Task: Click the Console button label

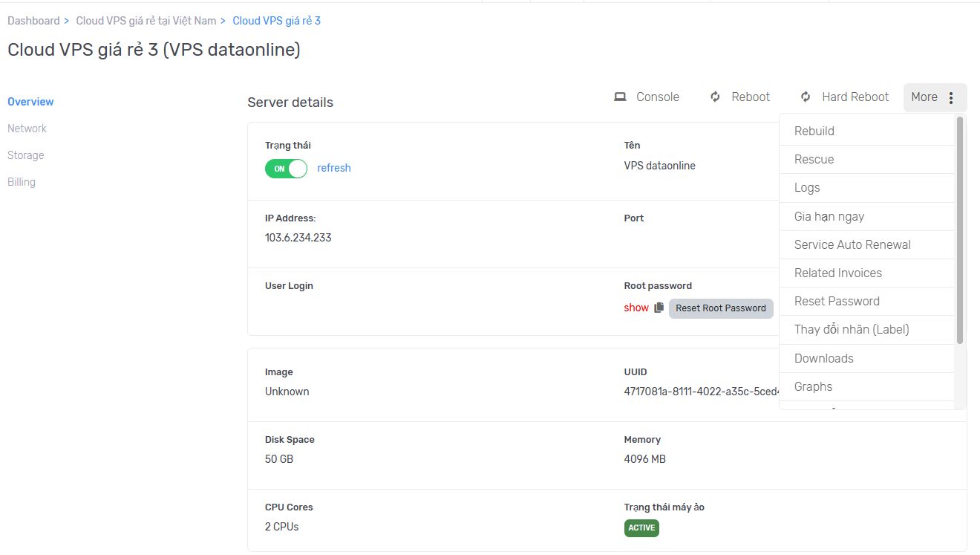Action: click(658, 97)
